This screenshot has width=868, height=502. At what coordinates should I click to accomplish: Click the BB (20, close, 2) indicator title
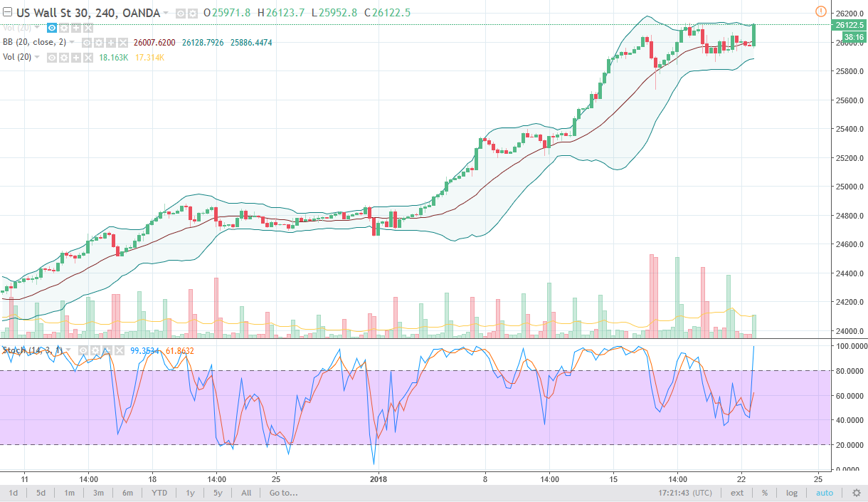(x=34, y=43)
